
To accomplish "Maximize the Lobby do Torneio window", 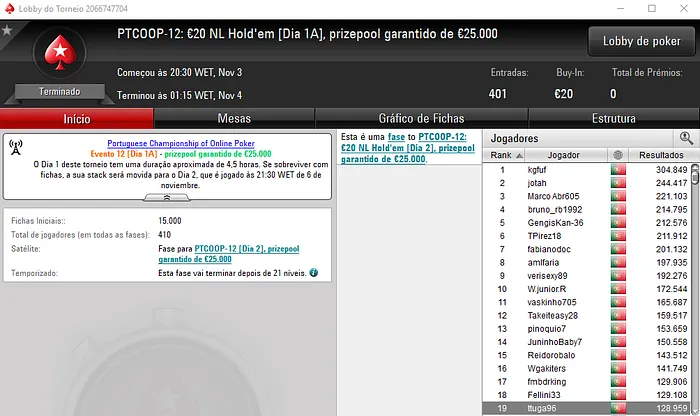I will [x=652, y=8].
